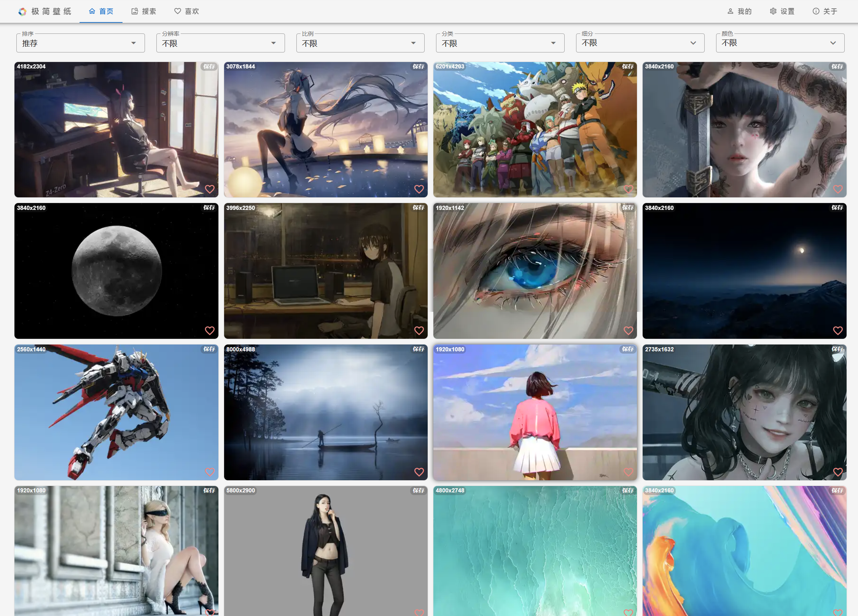Click the 极简壁纸 logo icon

[x=22, y=11]
